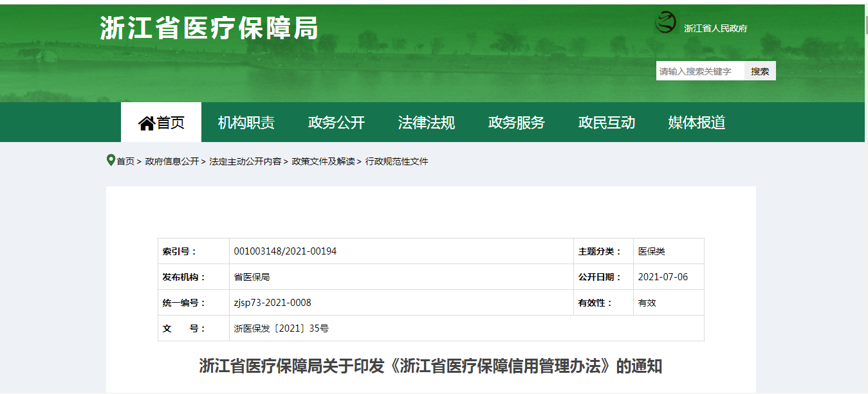Focus the 请输入搜索关键字 search field

pos(699,71)
